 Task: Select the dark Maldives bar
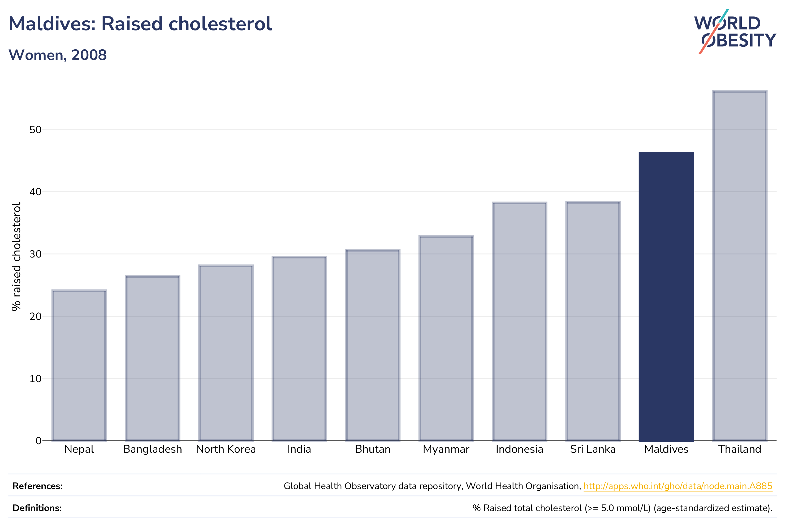(666, 296)
